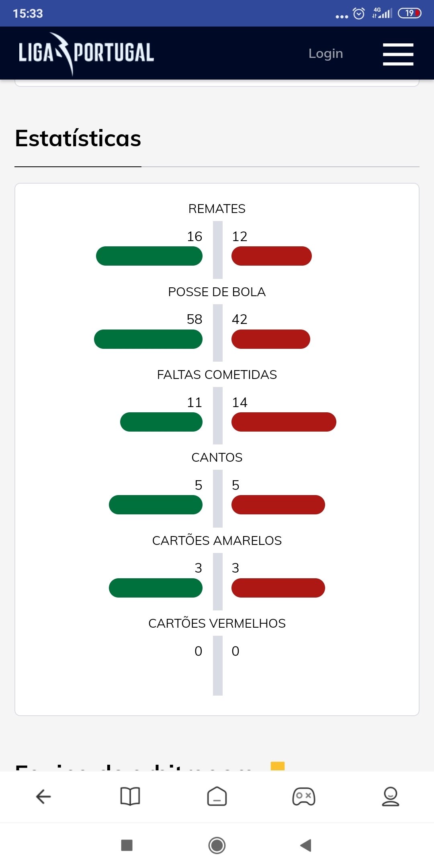Tap the alarm icon in status bar
434x868 pixels.
pos(359,14)
